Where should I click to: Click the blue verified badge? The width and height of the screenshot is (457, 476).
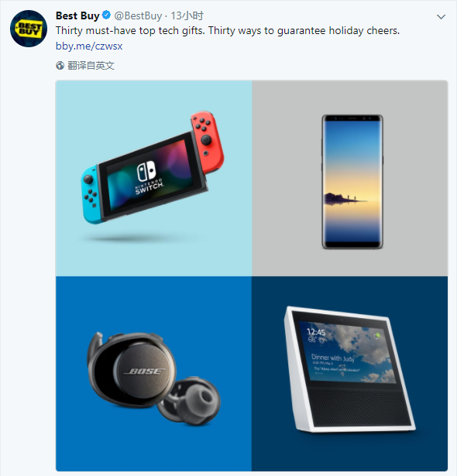[106, 15]
